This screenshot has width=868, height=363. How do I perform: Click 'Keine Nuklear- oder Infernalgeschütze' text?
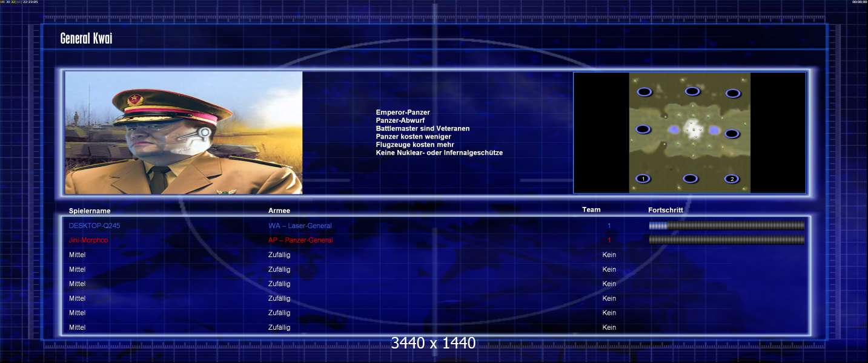[x=439, y=152]
